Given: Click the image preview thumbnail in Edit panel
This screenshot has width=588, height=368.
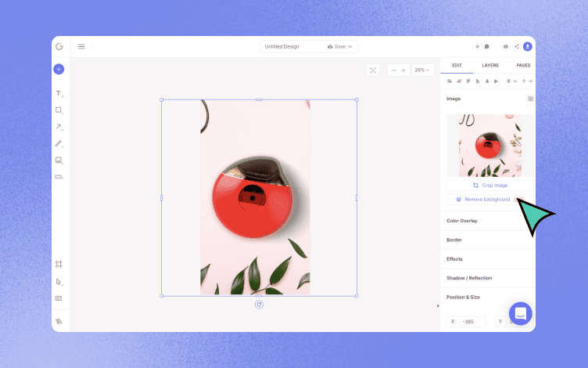Looking at the screenshot, I should [490, 146].
